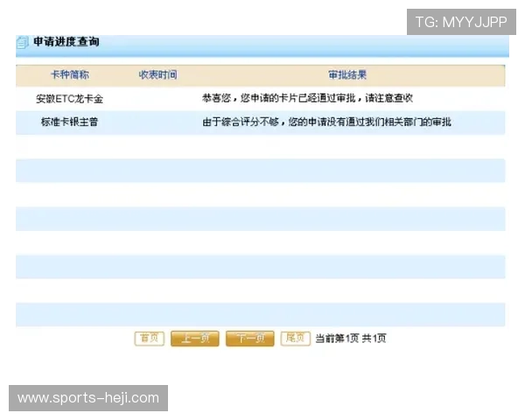Image resolution: width=525 pixels, height=420 pixels.
Task: Click the 下一页 next page button
Action: tap(250, 339)
